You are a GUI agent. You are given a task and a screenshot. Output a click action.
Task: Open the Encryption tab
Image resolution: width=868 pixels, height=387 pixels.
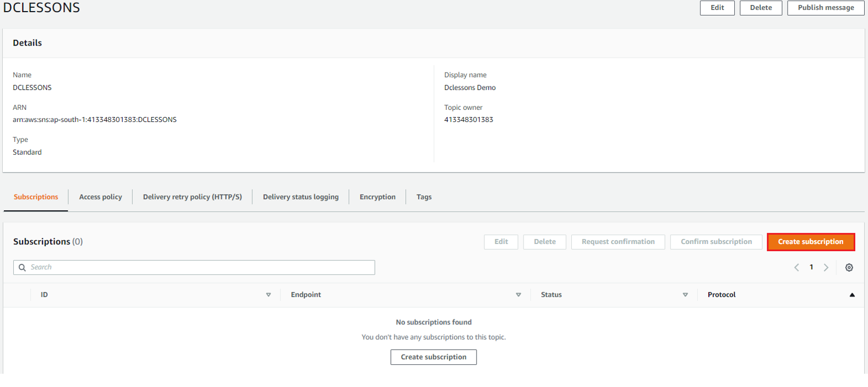[377, 197]
